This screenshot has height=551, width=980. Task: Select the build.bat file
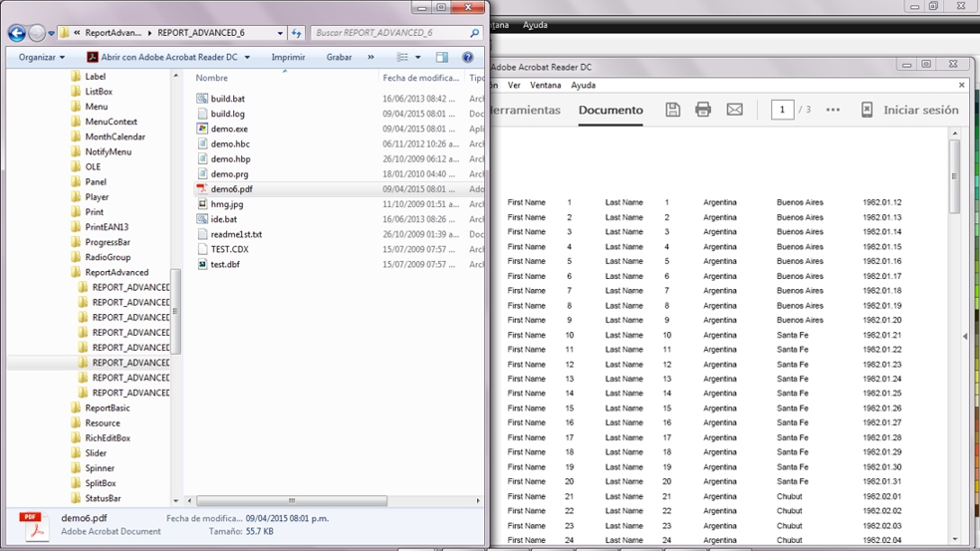coord(227,99)
